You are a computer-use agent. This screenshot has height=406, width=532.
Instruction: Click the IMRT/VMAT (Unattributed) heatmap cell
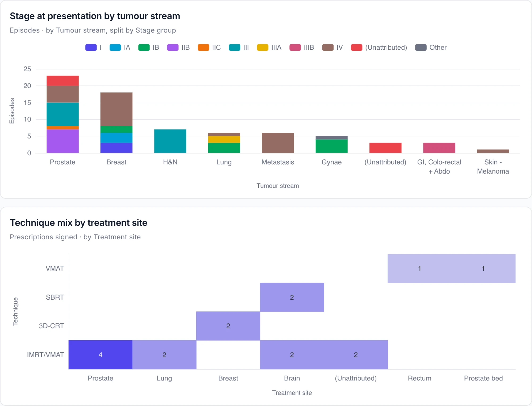(356, 355)
